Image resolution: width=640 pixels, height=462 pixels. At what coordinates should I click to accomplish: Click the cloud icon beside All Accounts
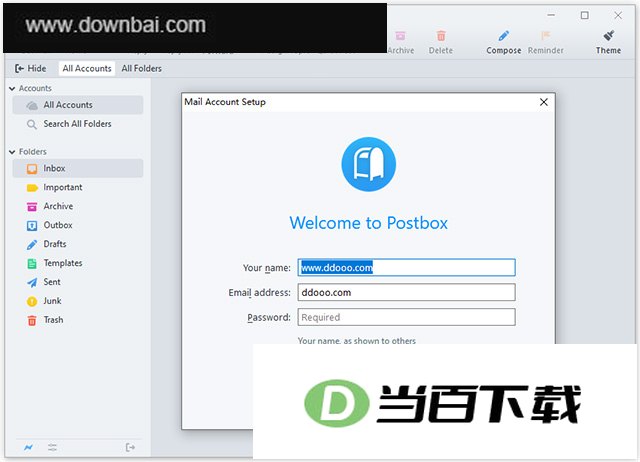coord(32,105)
